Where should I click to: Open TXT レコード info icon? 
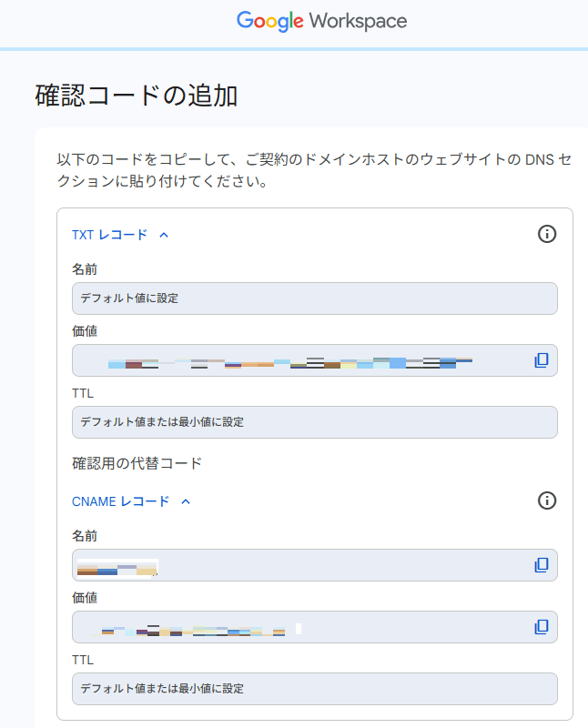pos(547,234)
